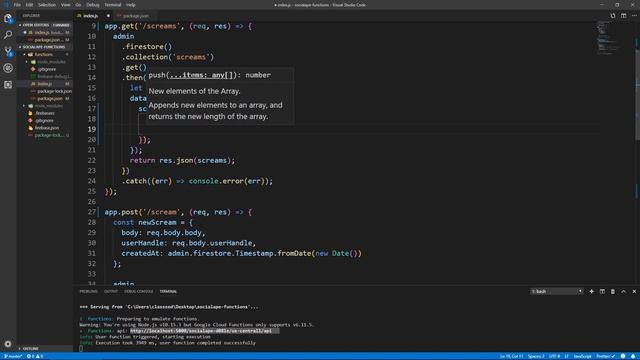Change language mode JavaScript
The width and height of the screenshot is (640, 360).
click(x=582, y=356)
